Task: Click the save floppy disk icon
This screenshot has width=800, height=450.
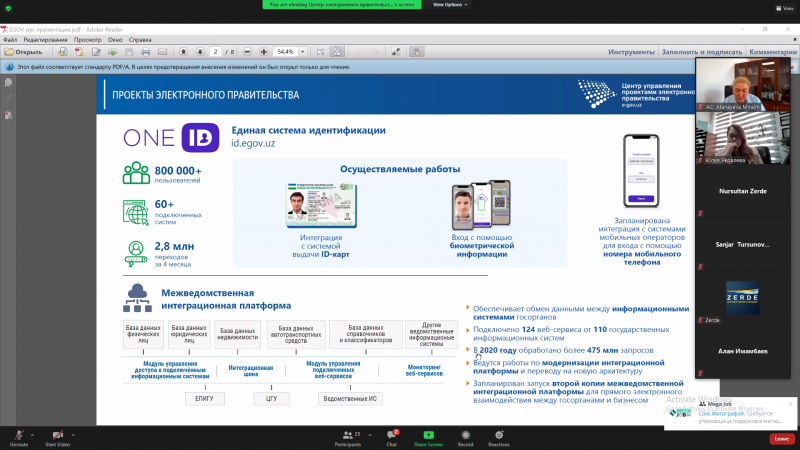Action: [129, 52]
